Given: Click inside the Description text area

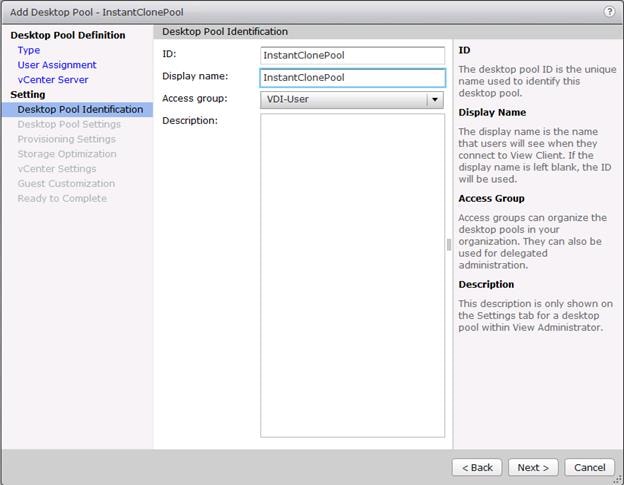Looking at the screenshot, I should click(352, 275).
